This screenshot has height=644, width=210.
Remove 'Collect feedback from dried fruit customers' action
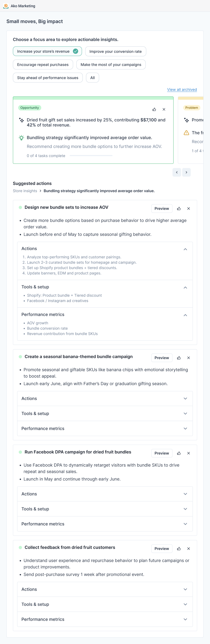(188, 549)
